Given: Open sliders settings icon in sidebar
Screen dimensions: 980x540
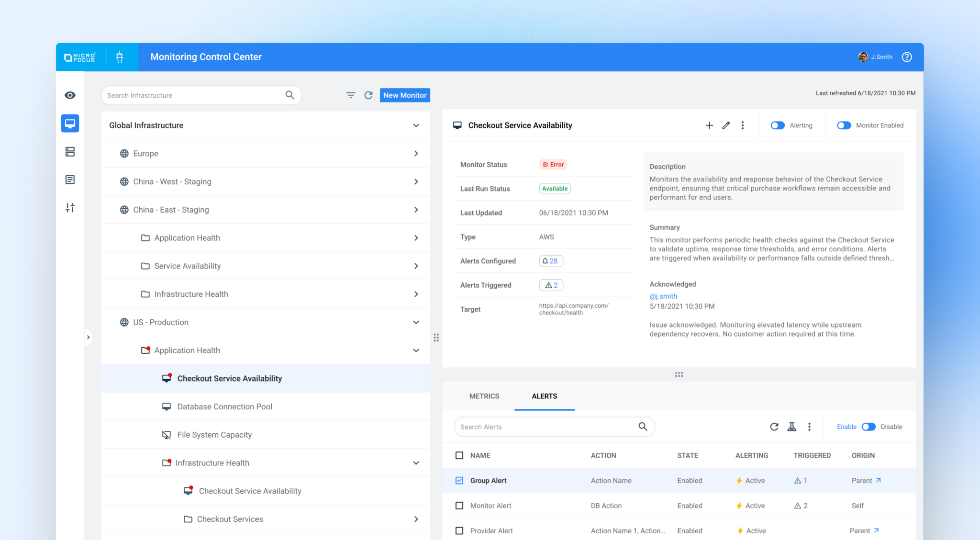Looking at the screenshot, I should [70, 208].
